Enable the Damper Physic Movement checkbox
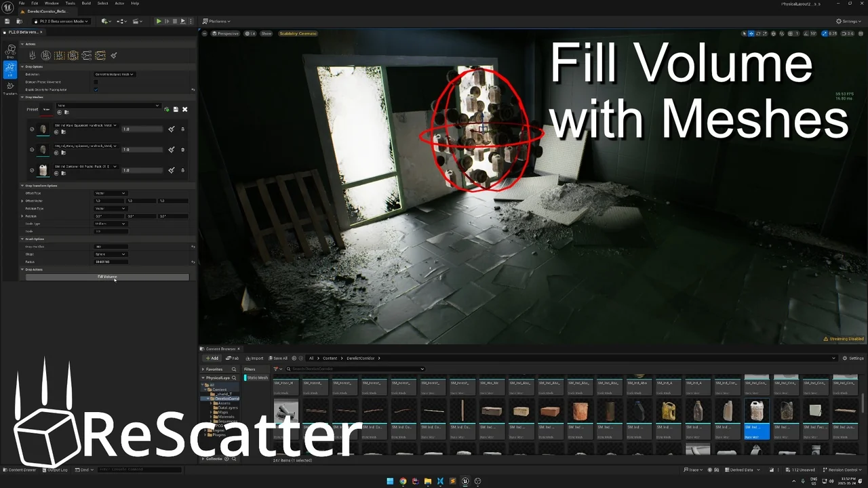Viewport: 868px width, 488px height. point(96,82)
